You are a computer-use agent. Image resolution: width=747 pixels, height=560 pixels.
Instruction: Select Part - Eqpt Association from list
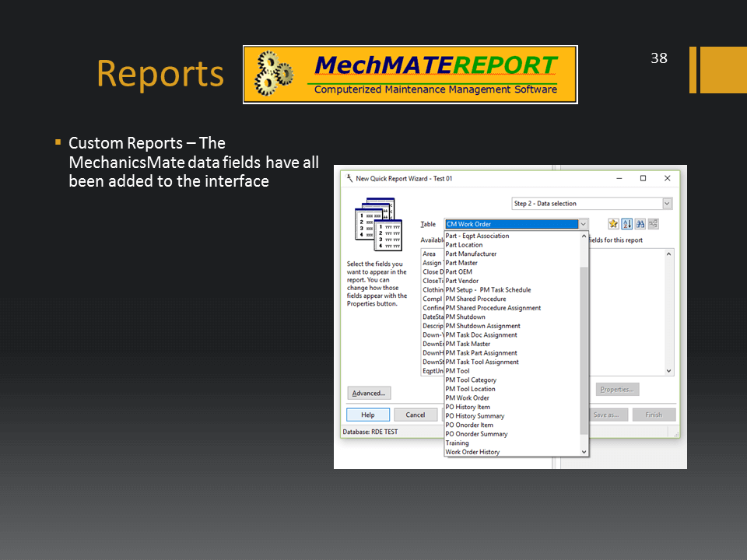[x=512, y=236]
